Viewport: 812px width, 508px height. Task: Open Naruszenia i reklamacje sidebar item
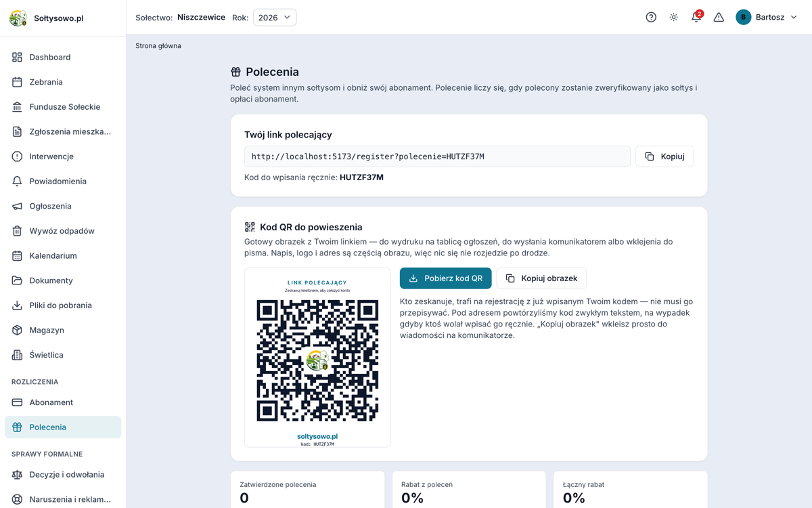click(x=63, y=500)
